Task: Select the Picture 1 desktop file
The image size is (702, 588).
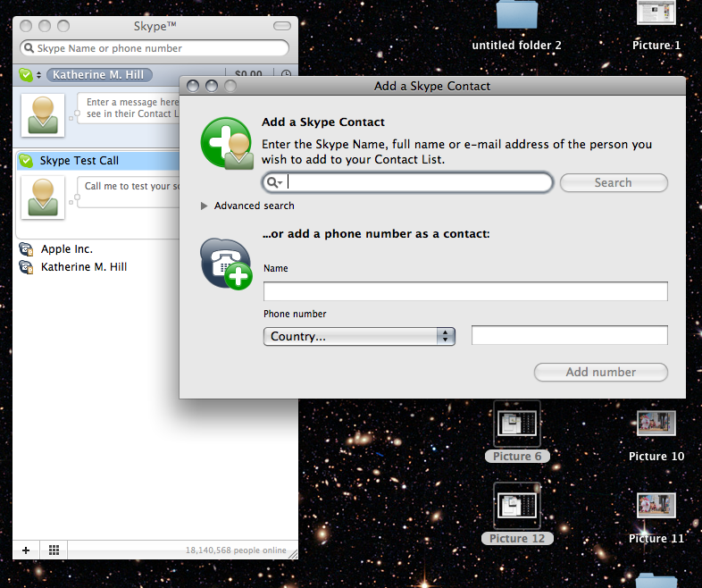Action: (656, 26)
